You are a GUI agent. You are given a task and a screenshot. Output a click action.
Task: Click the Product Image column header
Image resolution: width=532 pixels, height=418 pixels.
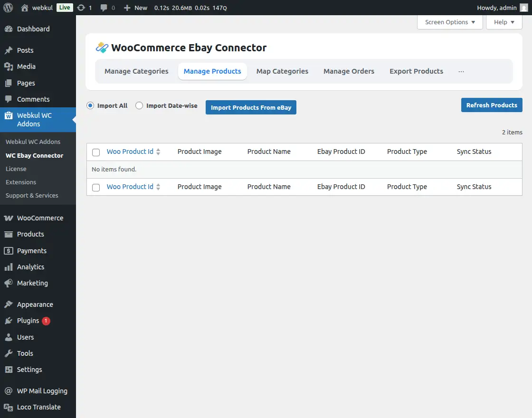(199, 152)
